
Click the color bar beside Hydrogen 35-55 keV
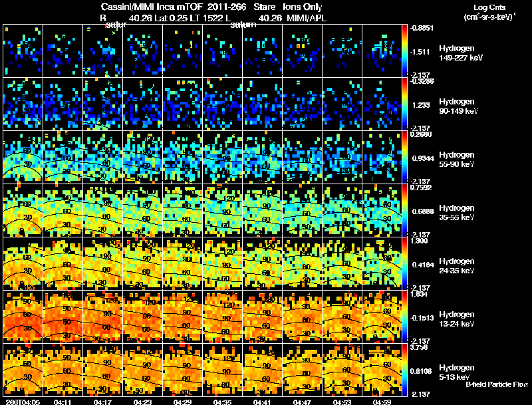404,211
